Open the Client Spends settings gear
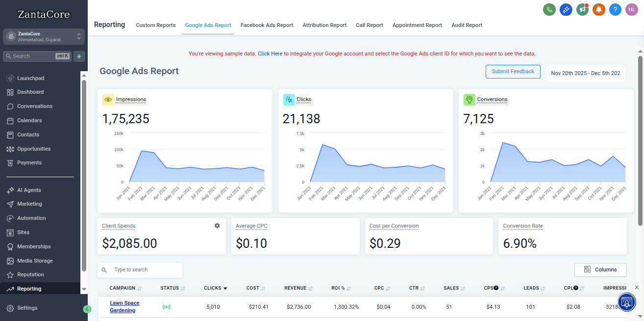This screenshot has width=644, height=321. (217, 225)
